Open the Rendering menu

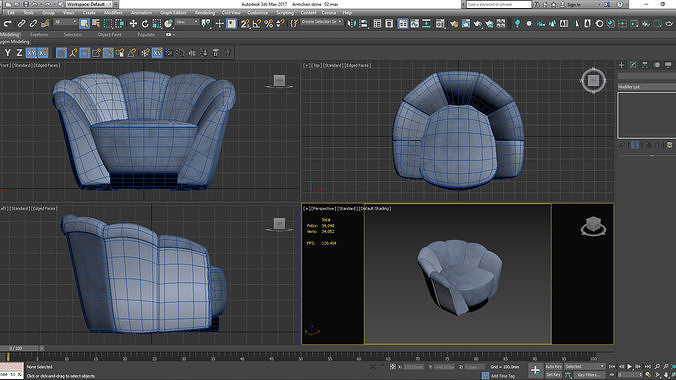205,13
